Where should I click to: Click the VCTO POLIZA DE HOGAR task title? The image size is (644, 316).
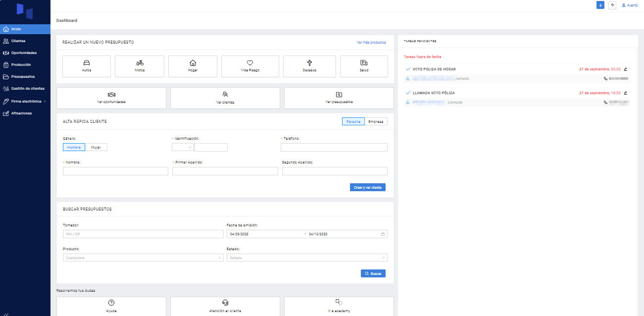point(434,69)
